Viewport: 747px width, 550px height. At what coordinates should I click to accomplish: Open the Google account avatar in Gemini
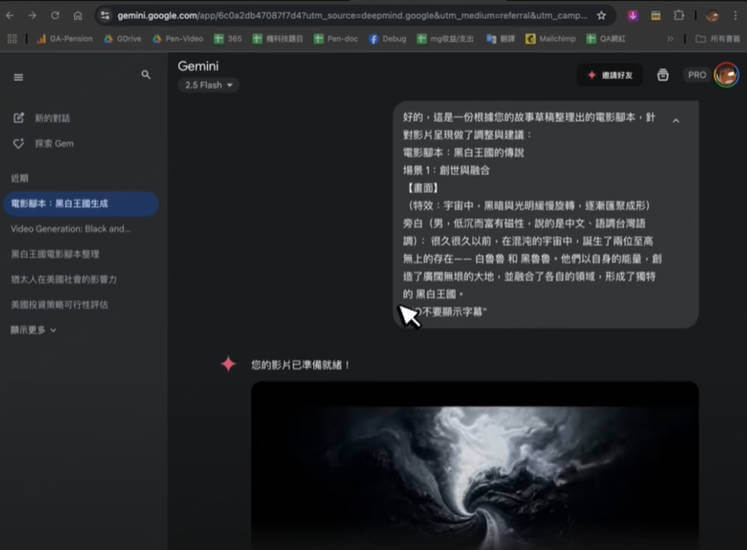726,75
